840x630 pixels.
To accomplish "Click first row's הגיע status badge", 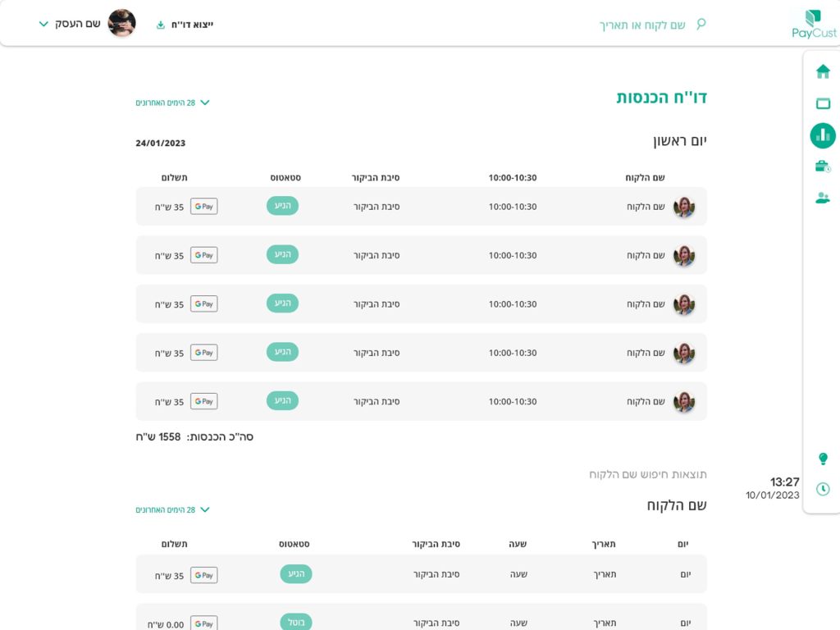I will 282,206.
